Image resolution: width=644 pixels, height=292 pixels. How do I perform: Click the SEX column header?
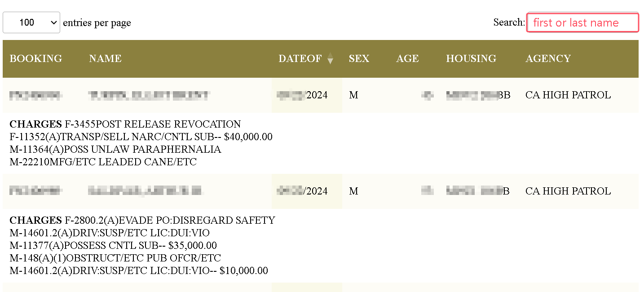[x=359, y=59]
